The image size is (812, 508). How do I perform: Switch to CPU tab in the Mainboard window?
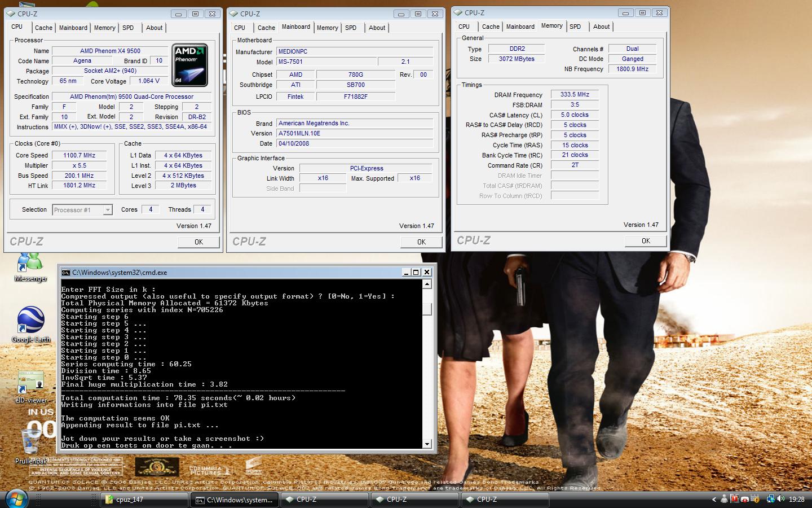[x=240, y=28]
